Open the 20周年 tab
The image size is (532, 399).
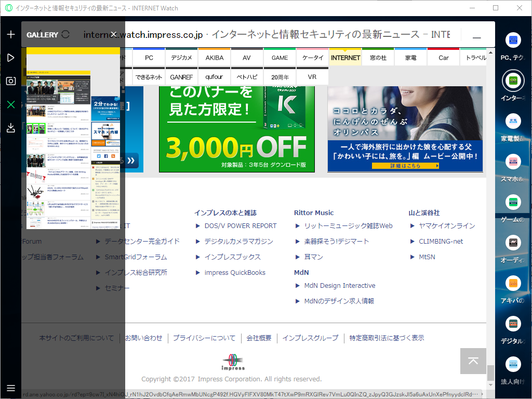coord(280,77)
